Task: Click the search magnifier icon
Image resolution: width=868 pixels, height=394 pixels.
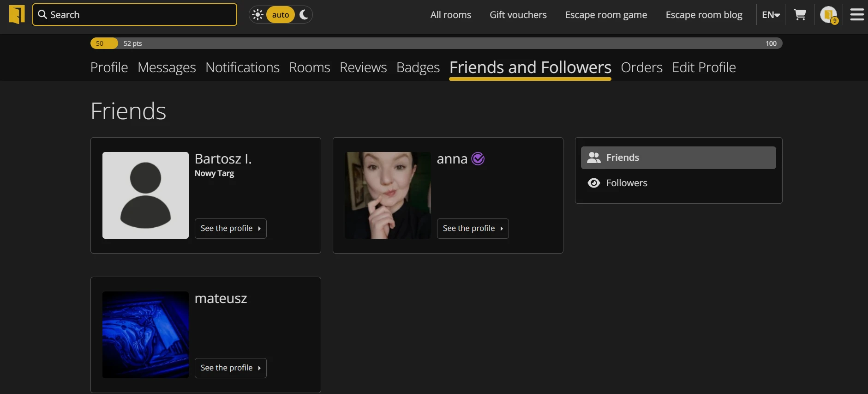Action: [42, 15]
